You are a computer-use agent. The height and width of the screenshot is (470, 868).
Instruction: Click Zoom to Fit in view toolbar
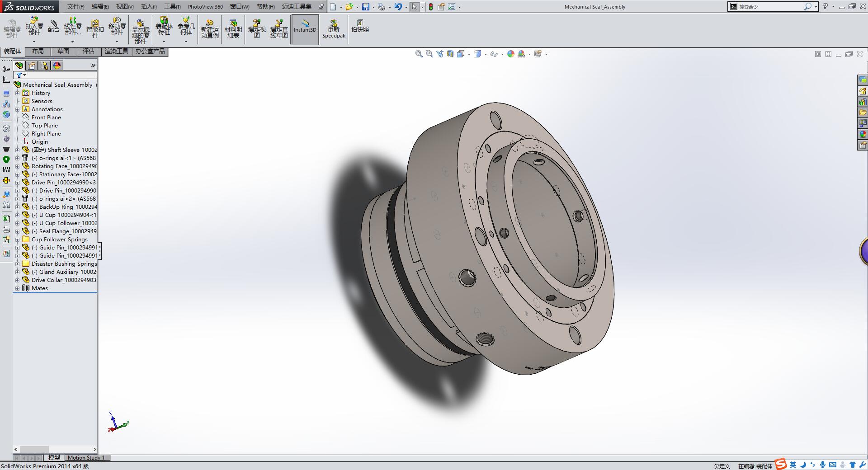click(419, 54)
